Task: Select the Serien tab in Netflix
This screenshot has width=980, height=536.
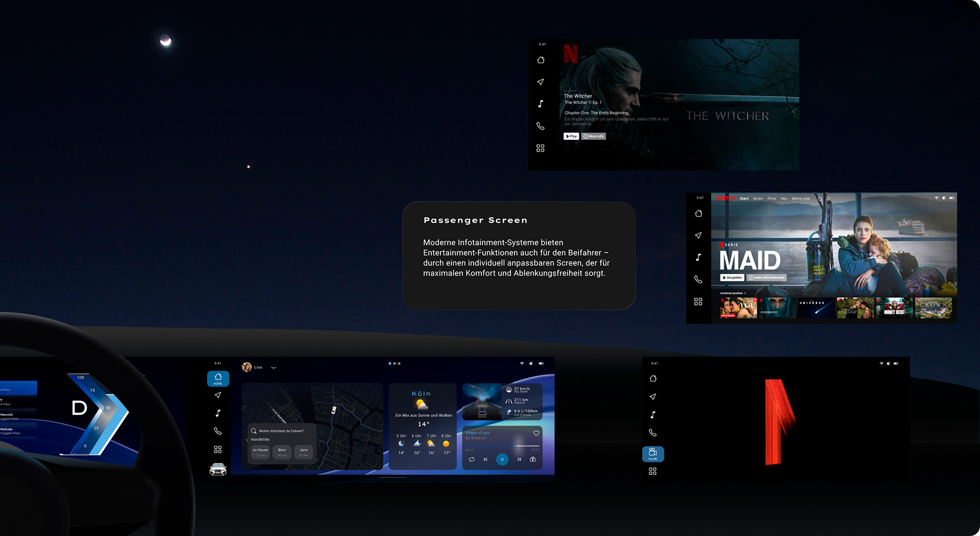Action: tap(758, 199)
